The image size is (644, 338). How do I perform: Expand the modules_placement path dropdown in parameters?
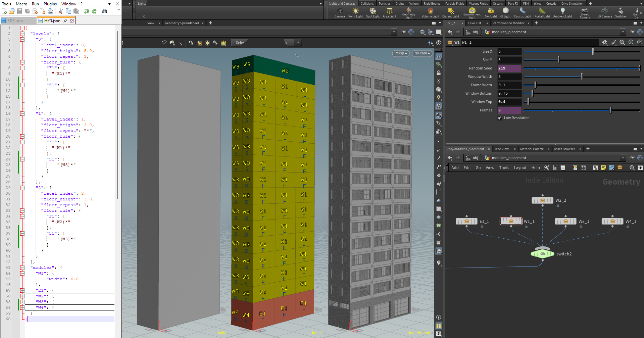coord(623,32)
